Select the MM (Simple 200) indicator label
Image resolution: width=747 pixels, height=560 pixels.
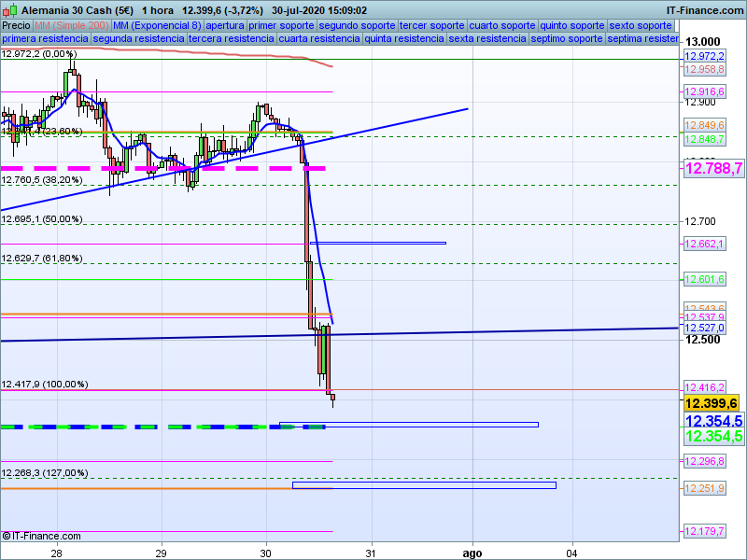[x=72, y=26]
